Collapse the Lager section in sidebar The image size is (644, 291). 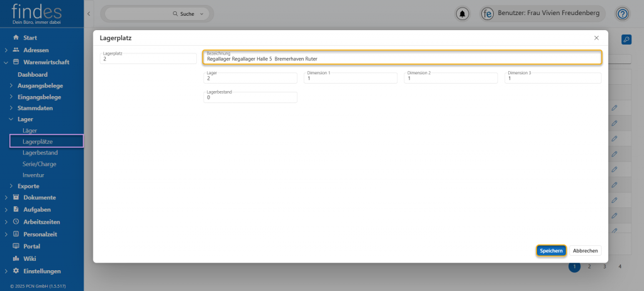11,119
